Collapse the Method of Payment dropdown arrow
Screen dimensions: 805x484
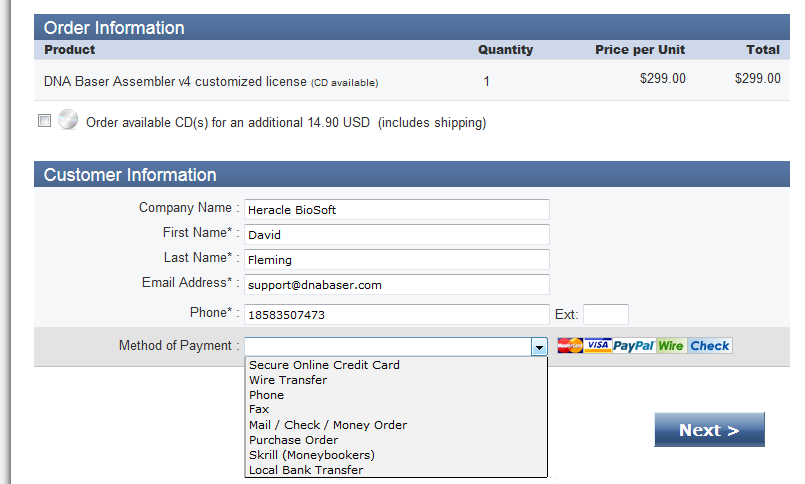(x=539, y=347)
